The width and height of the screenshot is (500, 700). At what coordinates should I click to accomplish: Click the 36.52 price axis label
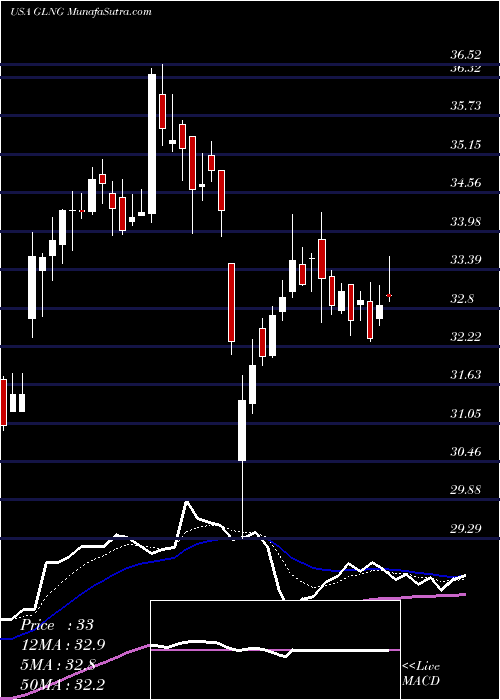pyautogui.click(x=466, y=54)
